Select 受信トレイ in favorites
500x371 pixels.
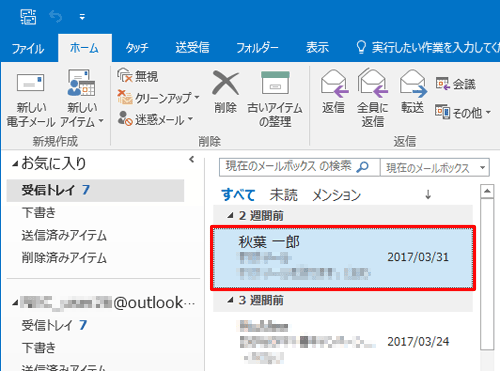click(95, 190)
